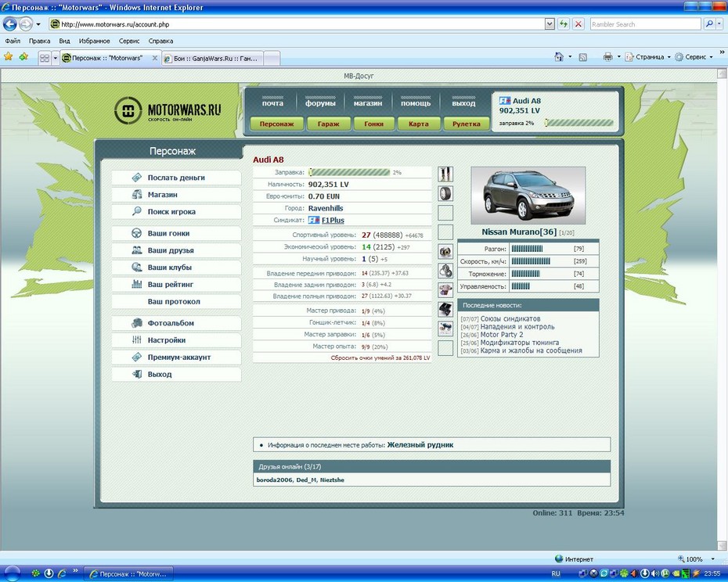This screenshot has width=728, height=582.
Task: Click the RSS feeds icon
Action: (x=583, y=57)
